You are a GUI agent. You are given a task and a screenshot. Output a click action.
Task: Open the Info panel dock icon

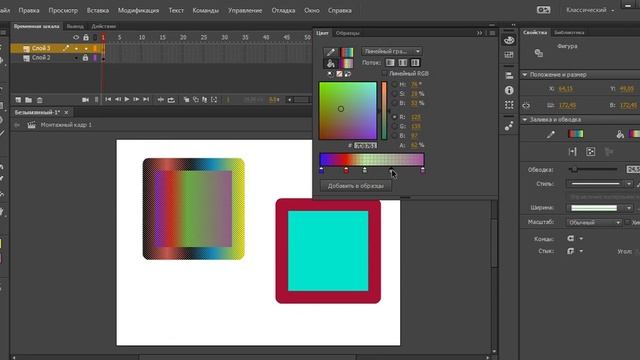coord(509,90)
